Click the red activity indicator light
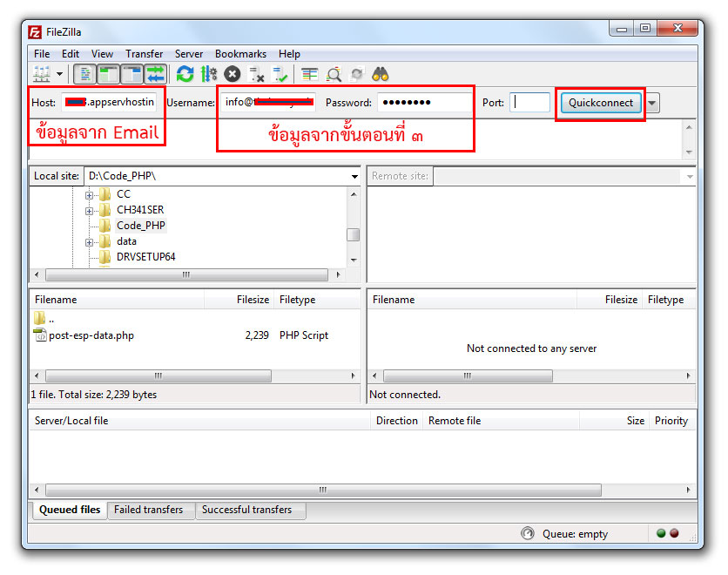Viewport: 728px width, 575px height. pos(675,533)
